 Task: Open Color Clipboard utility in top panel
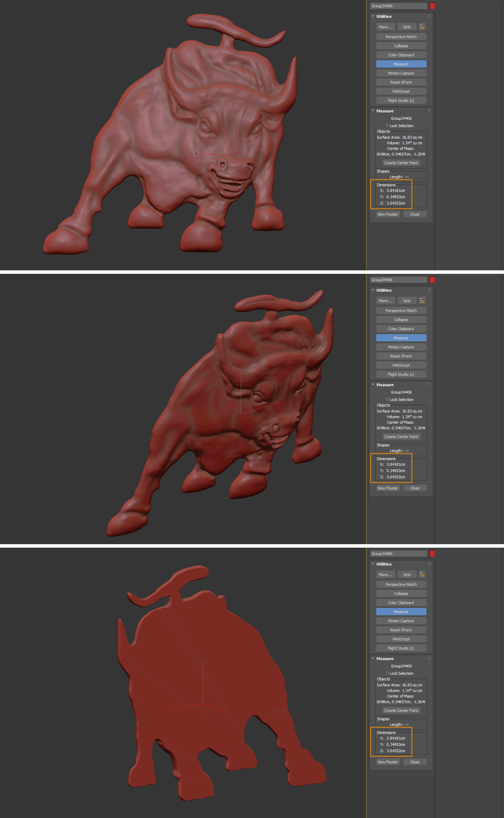(x=401, y=55)
